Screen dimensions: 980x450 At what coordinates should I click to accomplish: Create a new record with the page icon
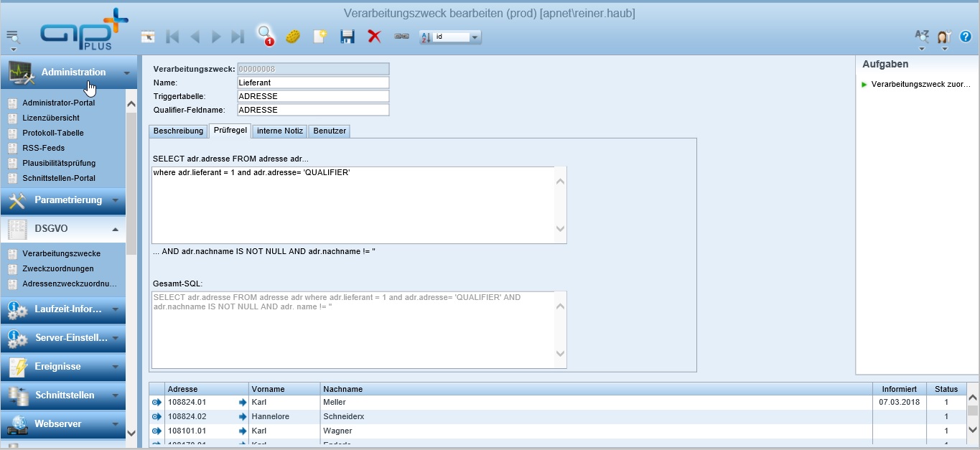point(319,36)
